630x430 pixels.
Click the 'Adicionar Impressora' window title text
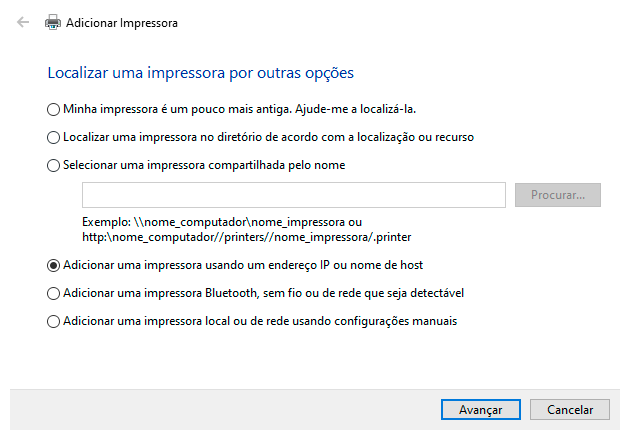[122, 22]
